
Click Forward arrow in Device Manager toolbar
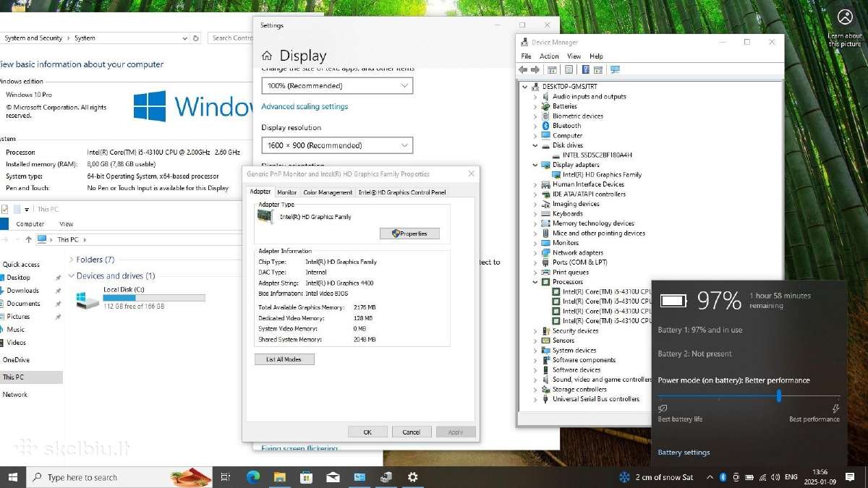pyautogui.click(x=535, y=69)
